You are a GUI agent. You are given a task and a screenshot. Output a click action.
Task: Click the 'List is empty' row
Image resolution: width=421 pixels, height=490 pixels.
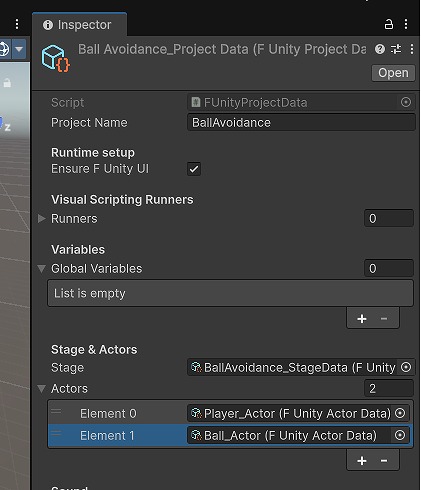230,293
